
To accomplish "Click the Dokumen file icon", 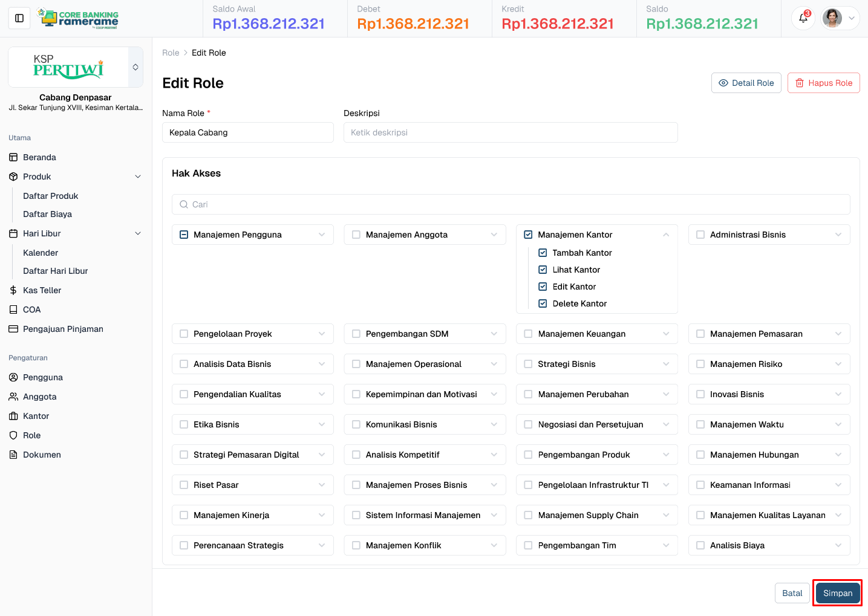I will [13, 455].
